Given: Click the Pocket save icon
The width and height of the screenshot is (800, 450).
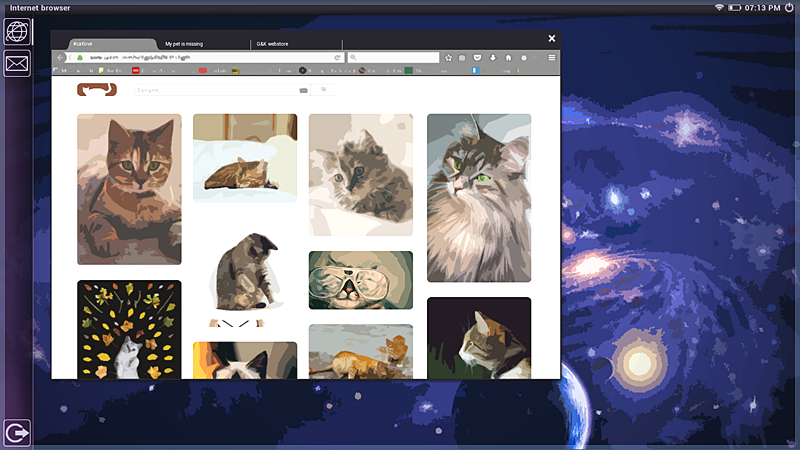Looking at the screenshot, I should tap(478, 58).
